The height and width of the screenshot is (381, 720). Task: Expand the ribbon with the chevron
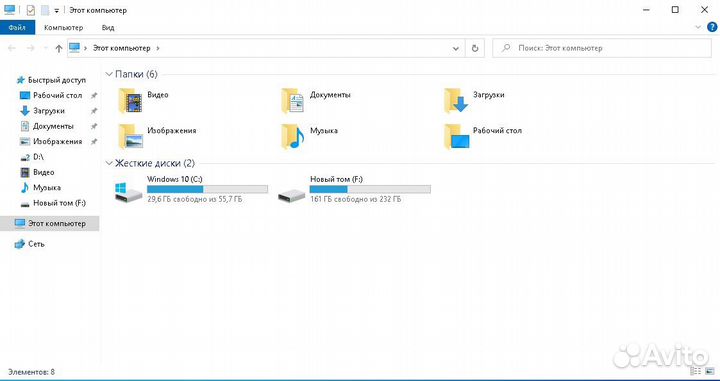[x=698, y=28]
